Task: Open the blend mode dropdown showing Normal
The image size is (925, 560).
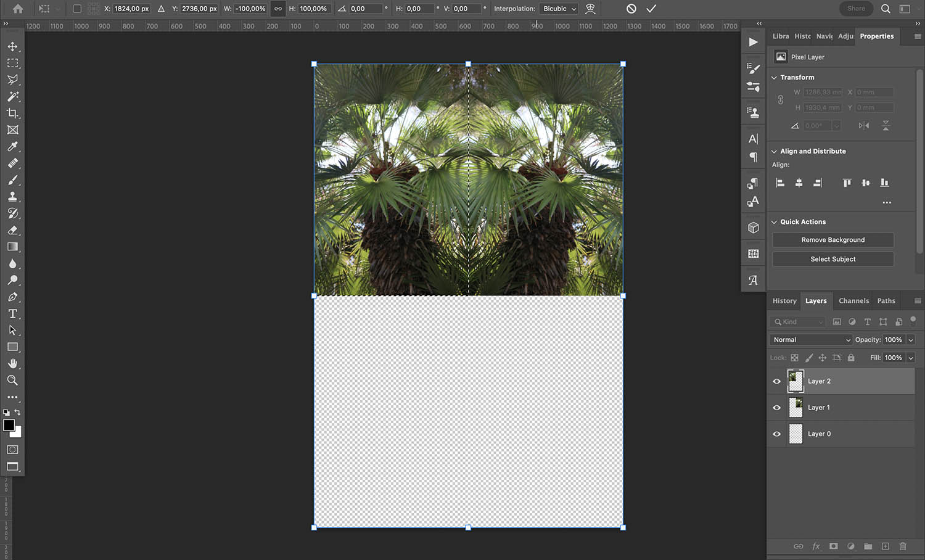Action: [810, 339]
